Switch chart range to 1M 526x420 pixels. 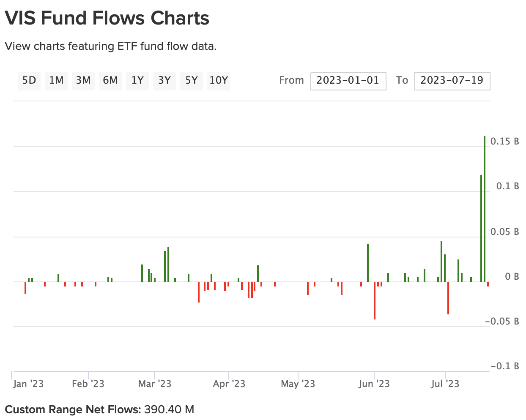click(56, 80)
